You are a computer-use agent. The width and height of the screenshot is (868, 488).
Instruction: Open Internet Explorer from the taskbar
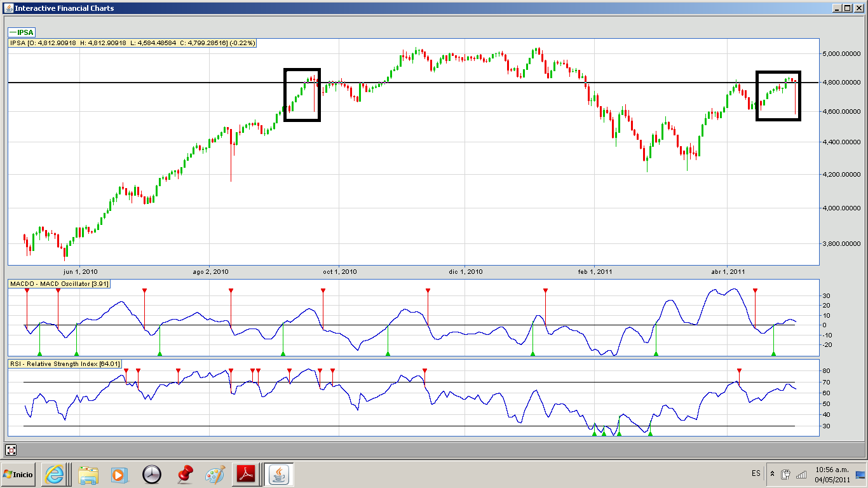click(x=54, y=474)
